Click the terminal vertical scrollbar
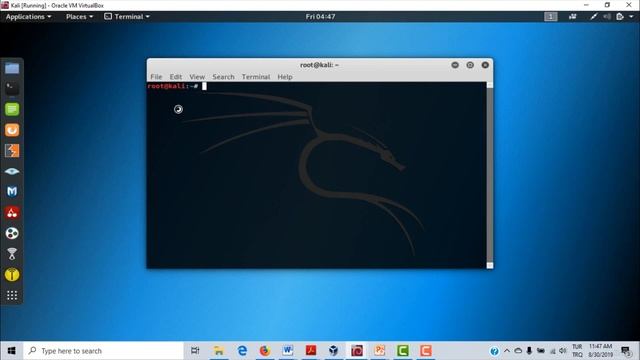 pyautogui.click(x=490, y=176)
